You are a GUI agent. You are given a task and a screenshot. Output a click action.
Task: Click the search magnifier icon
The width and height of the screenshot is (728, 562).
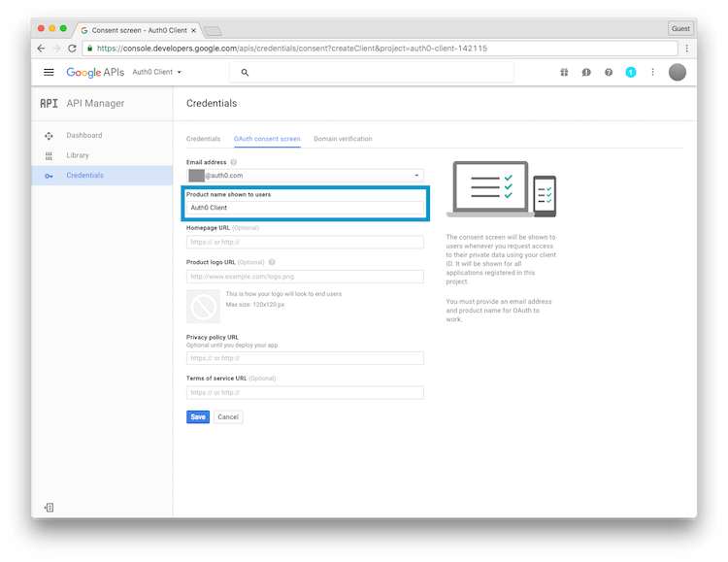tap(245, 73)
